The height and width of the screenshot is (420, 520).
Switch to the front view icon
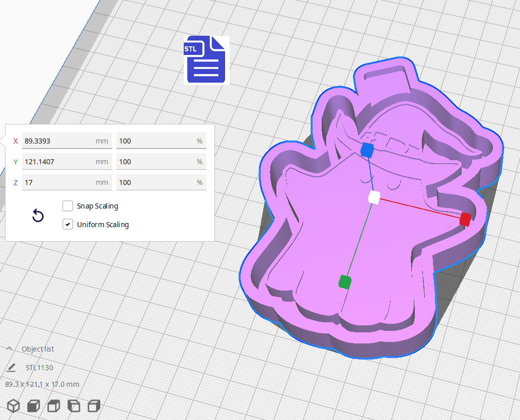[33, 405]
